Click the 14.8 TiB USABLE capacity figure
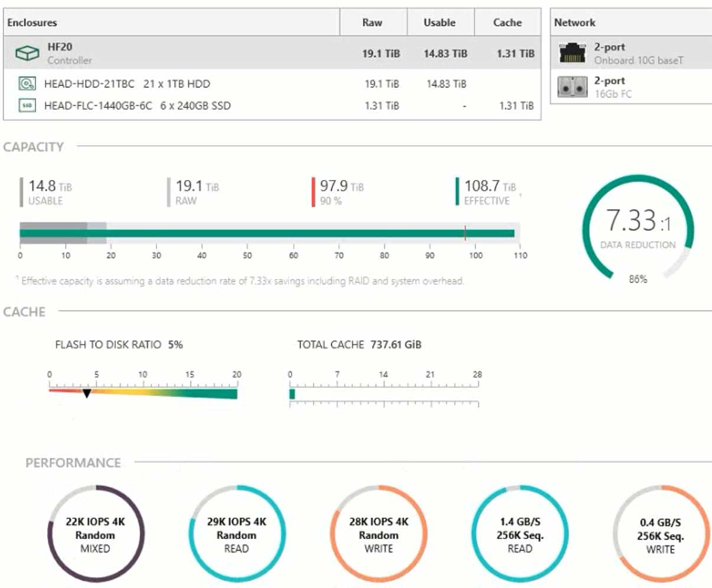The height and width of the screenshot is (588, 712). coord(46,192)
